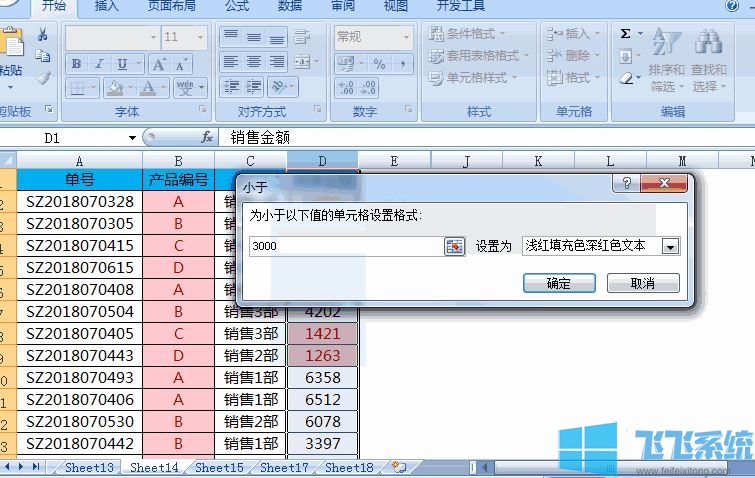Align text left

tap(231, 62)
